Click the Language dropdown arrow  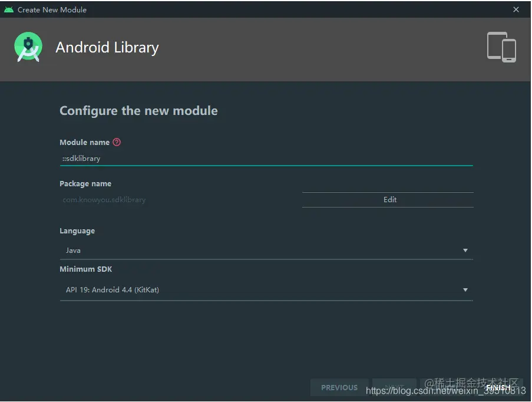coord(465,251)
